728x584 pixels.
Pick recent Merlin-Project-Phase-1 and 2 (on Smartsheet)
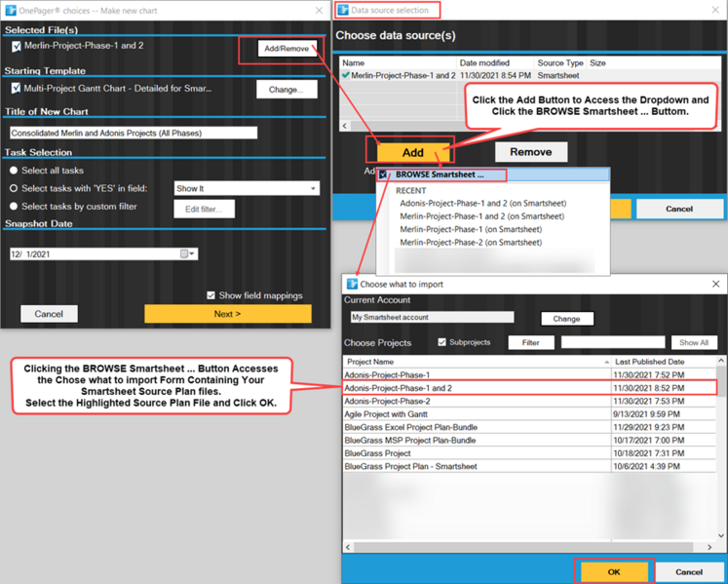tap(482, 216)
